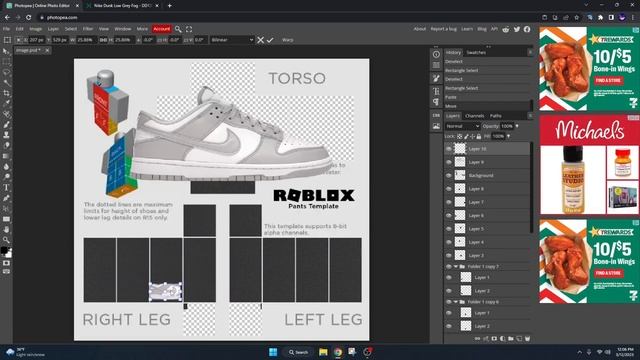Click the Warp button in options bar
This screenshot has height=360, width=640.
(287, 40)
